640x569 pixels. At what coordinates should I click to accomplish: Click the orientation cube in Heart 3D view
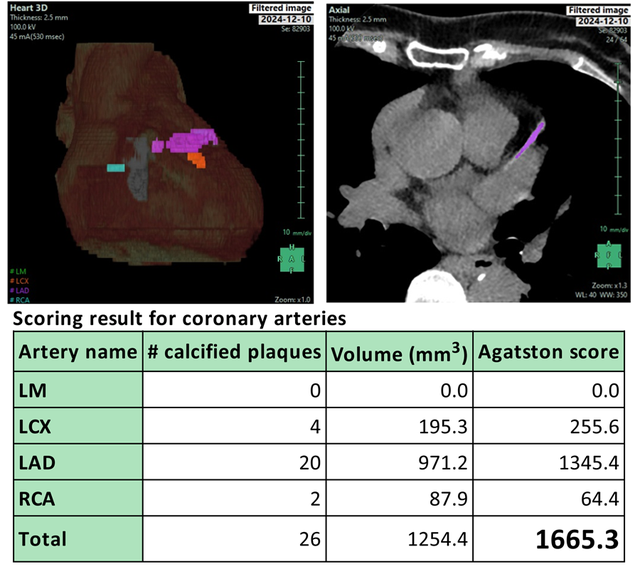pyautogui.click(x=291, y=257)
